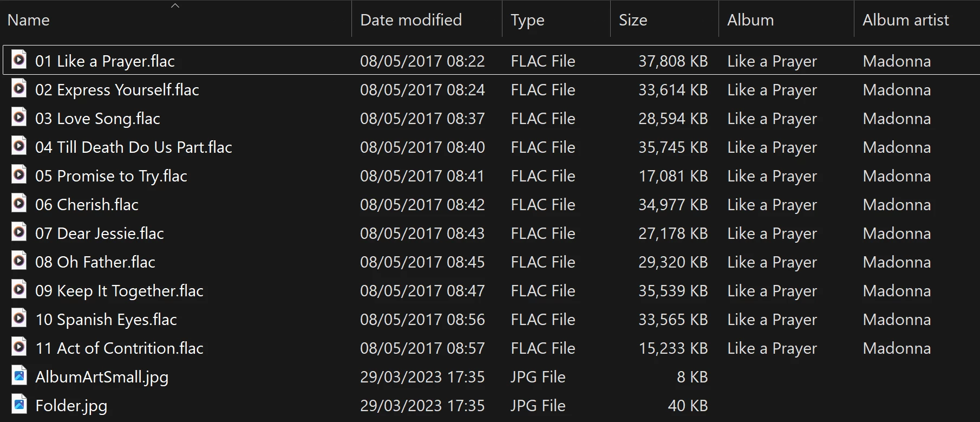Select 07 Dear Jessie.flac file name
980x422 pixels.
pyautogui.click(x=99, y=233)
